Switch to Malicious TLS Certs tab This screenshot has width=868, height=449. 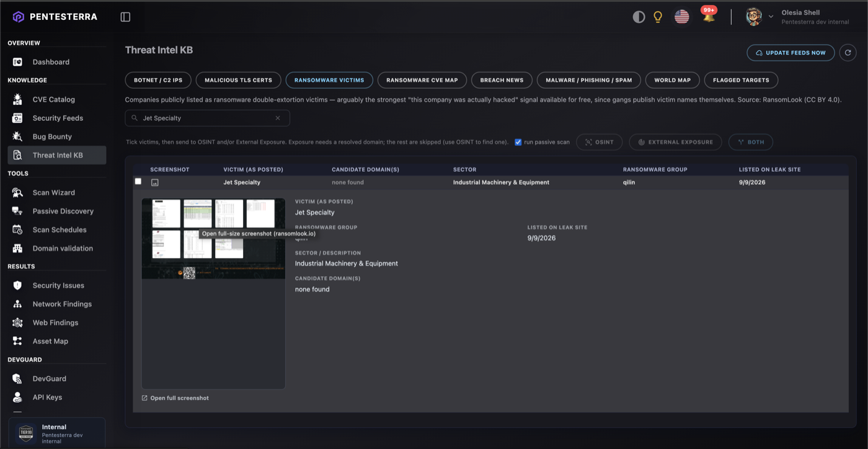pos(239,80)
